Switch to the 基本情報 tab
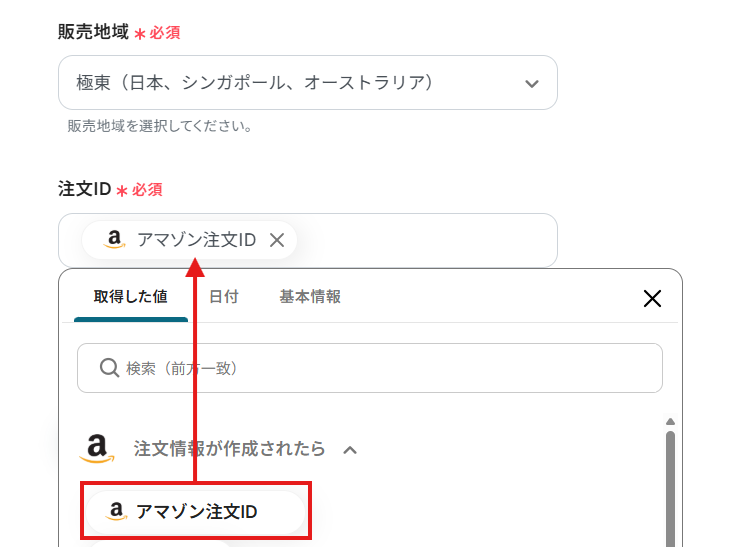This screenshot has height=547, width=729. pyautogui.click(x=310, y=297)
